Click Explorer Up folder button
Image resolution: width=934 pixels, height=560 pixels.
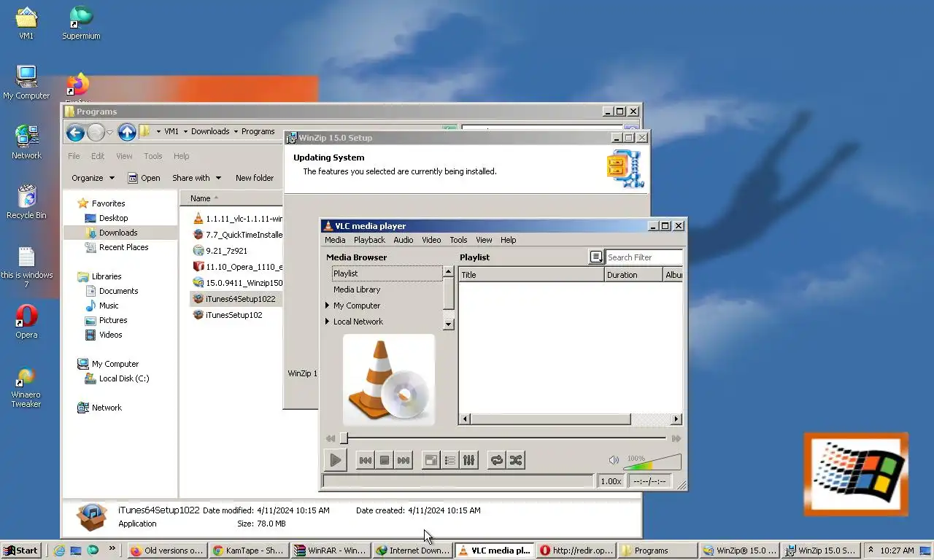tap(127, 132)
